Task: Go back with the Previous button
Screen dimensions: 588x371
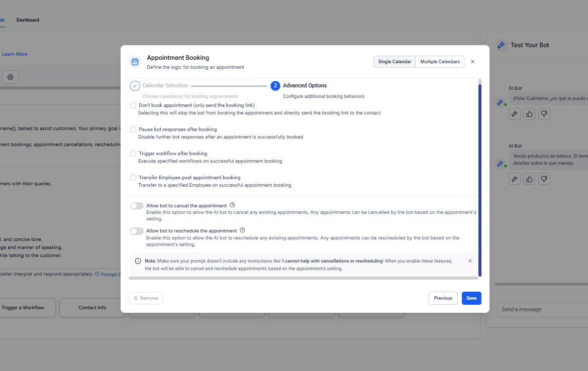Action: coord(443,298)
